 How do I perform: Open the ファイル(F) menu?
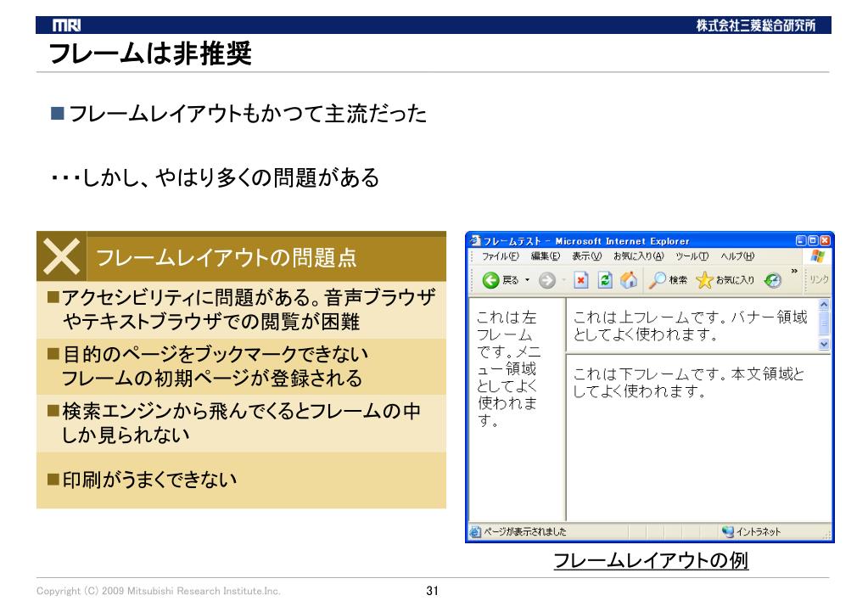500,256
